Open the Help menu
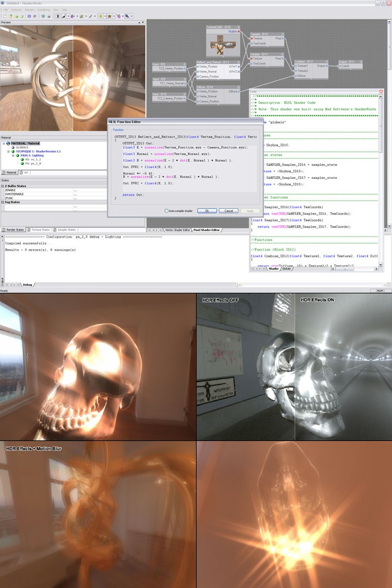The image size is (392, 588). point(64,10)
